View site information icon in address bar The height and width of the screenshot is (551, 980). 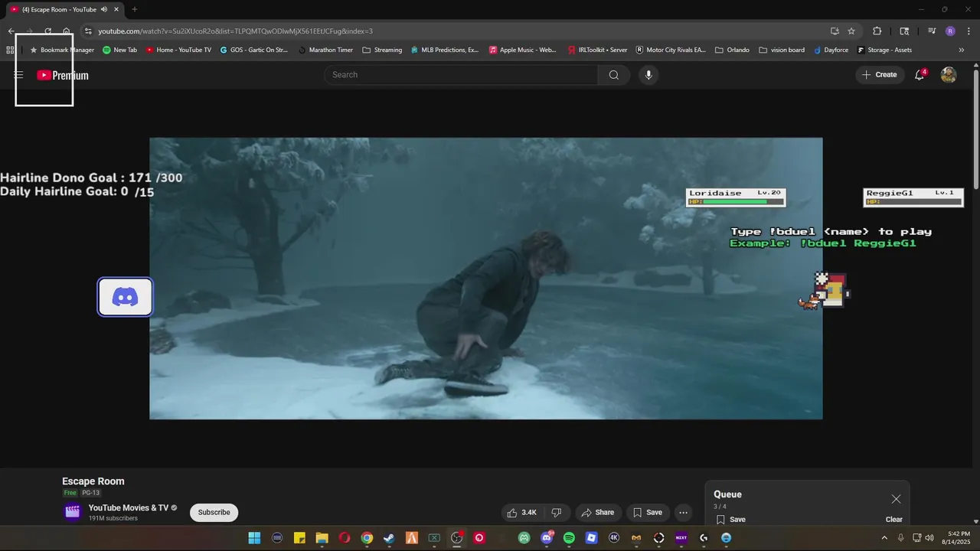(88, 31)
